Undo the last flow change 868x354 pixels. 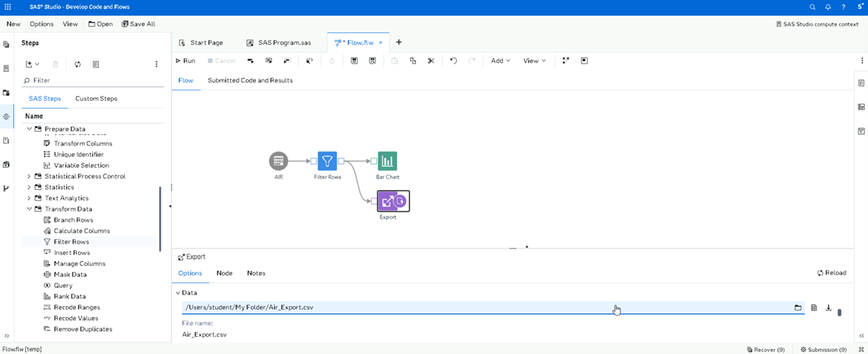pos(453,61)
